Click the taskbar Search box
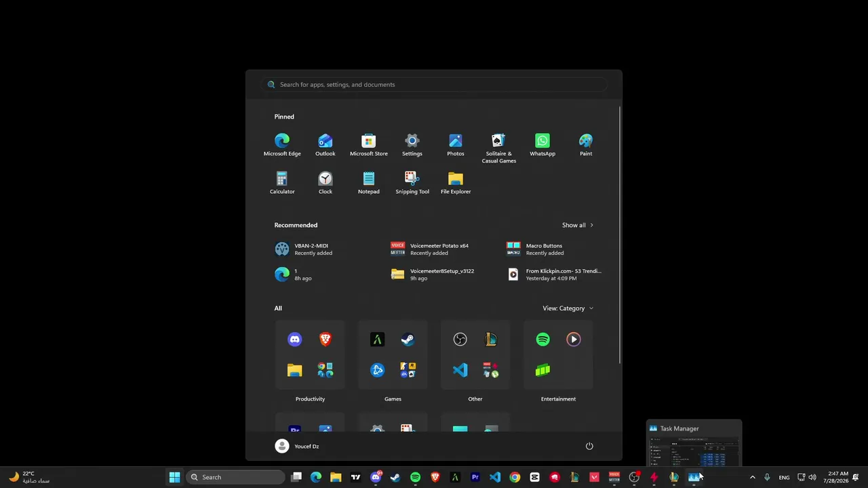This screenshot has height=488, width=868. pyautogui.click(x=235, y=477)
